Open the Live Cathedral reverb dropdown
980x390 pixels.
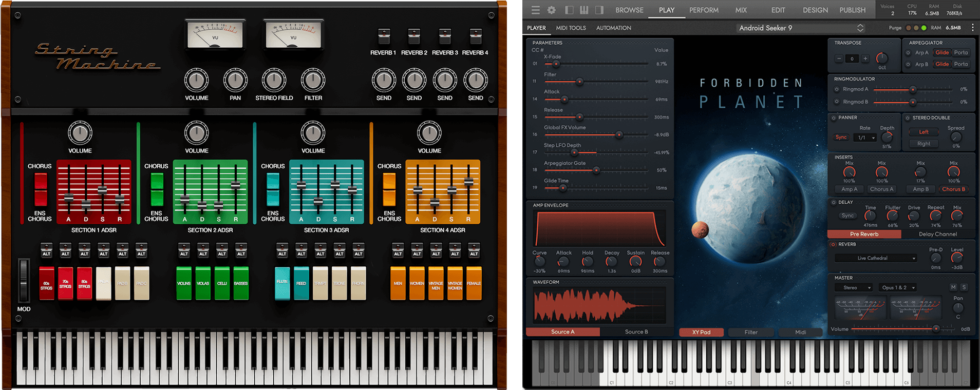[876, 258]
